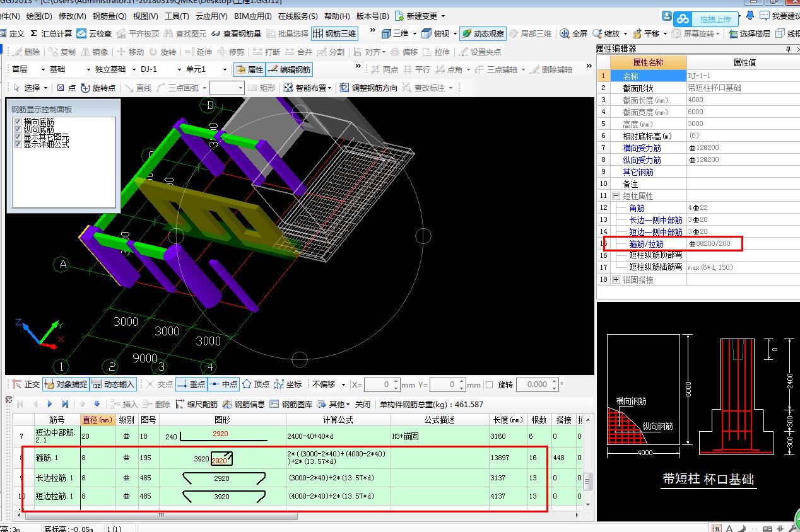
Task: Jump to last rebar record
Action: (x=65, y=404)
